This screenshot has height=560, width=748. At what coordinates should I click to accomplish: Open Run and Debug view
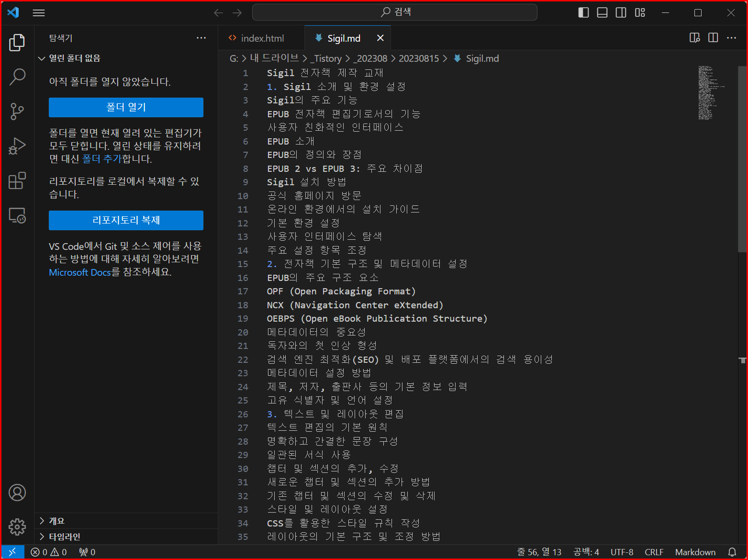(17, 146)
